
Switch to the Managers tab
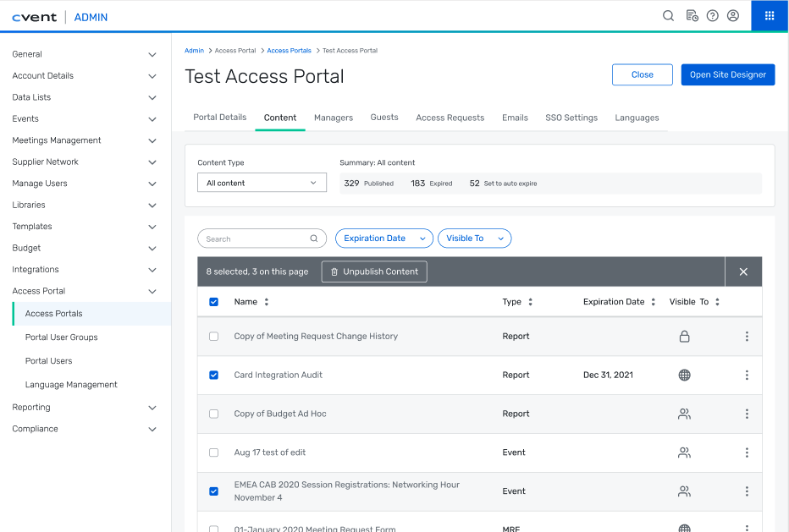[334, 118]
